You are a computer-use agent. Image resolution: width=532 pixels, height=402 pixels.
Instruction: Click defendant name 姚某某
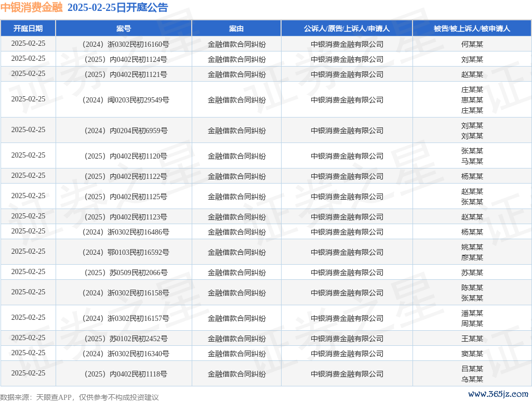pyautogui.click(x=472, y=247)
